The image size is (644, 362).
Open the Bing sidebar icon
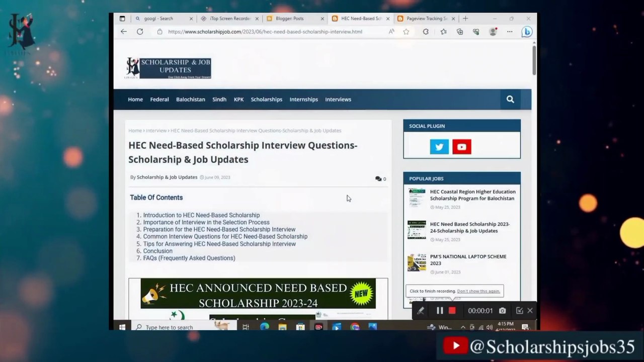[527, 32]
